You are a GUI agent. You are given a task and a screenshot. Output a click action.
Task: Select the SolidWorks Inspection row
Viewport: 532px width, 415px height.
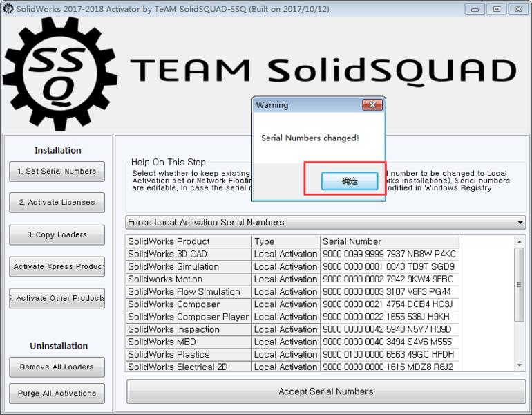click(292, 329)
